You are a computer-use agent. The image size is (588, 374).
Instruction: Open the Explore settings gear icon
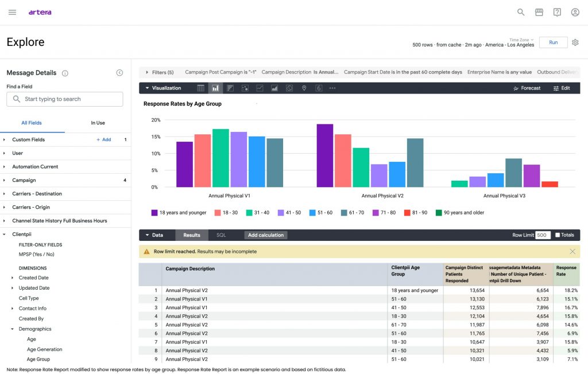click(575, 42)
